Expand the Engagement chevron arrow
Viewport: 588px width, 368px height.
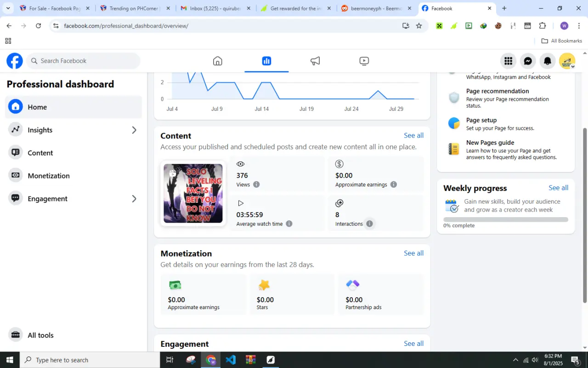(134, 199)
